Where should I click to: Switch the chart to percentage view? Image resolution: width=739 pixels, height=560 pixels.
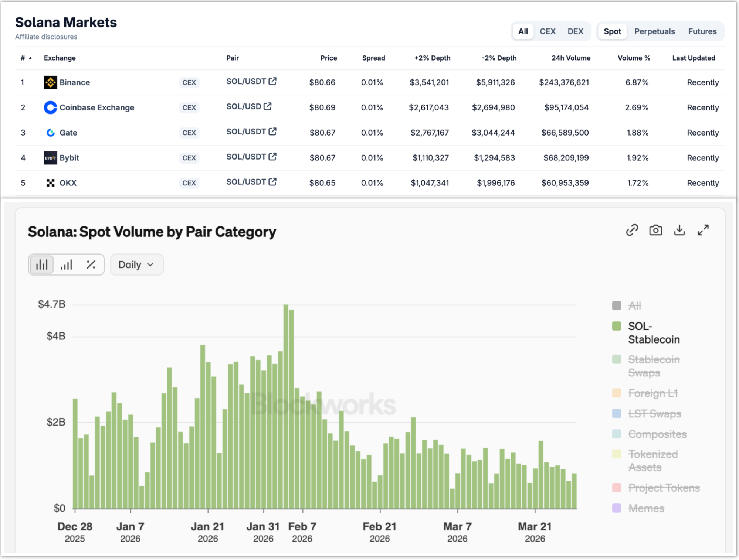pos(91,264)
